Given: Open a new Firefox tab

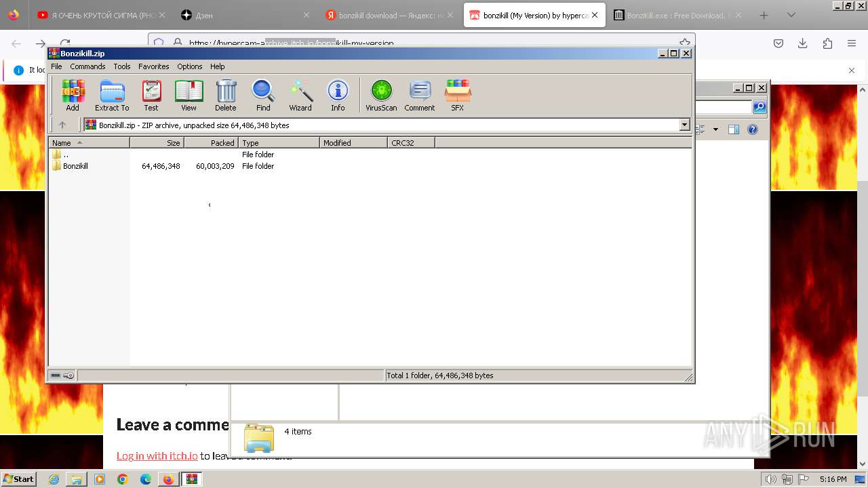Looking at the screenshot, I should (764, 15).
